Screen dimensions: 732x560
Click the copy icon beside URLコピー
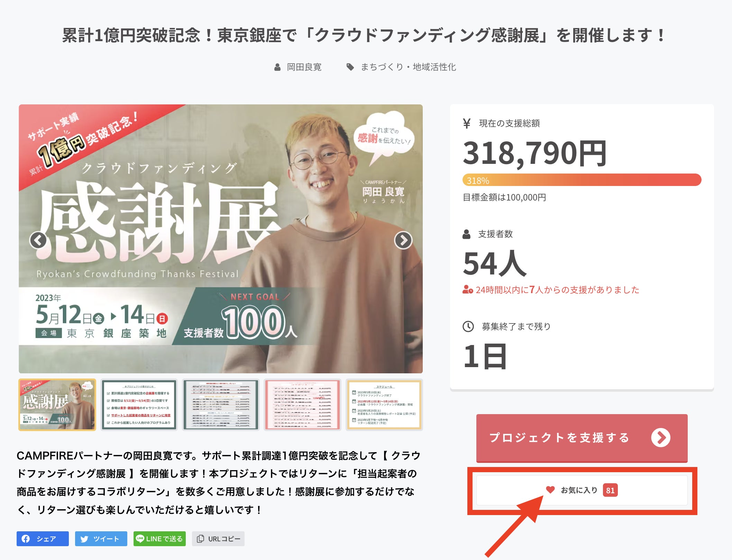click(200, 539)
